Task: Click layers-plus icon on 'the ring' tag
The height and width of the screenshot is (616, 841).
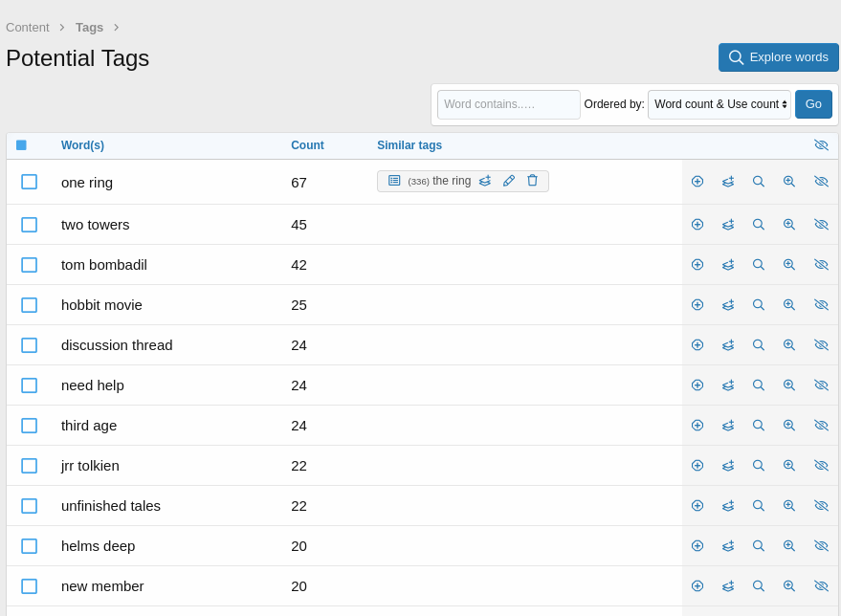Action: [485, 181]
